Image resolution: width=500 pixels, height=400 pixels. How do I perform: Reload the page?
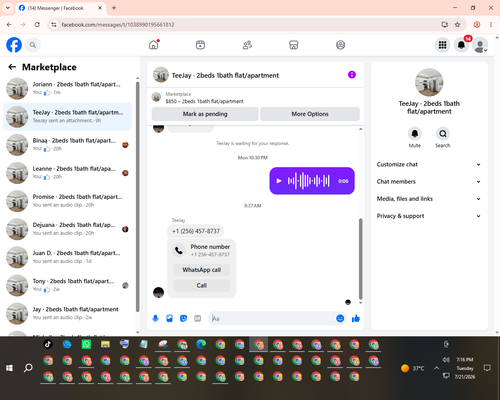(37, 25)
